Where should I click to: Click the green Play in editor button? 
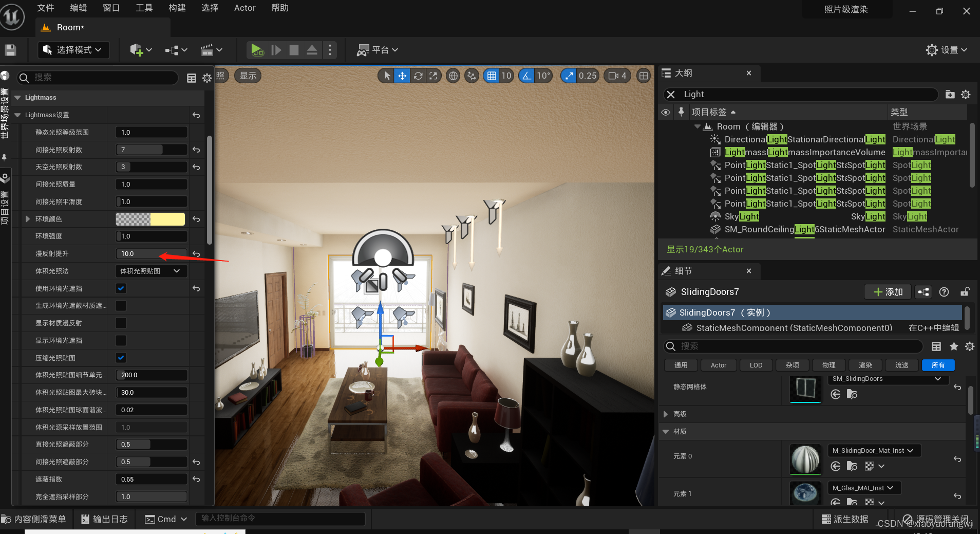[x=257, y=50]
